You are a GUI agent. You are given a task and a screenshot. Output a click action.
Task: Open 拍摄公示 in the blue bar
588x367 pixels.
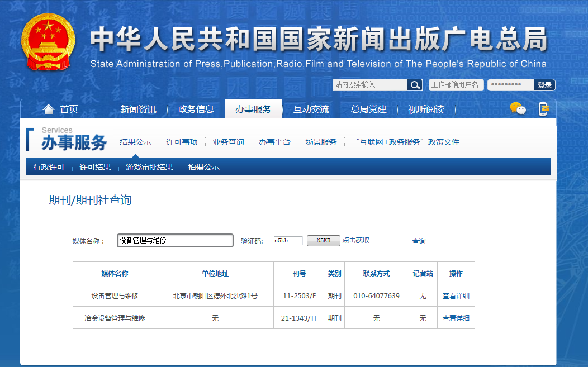tap(203, 167)
